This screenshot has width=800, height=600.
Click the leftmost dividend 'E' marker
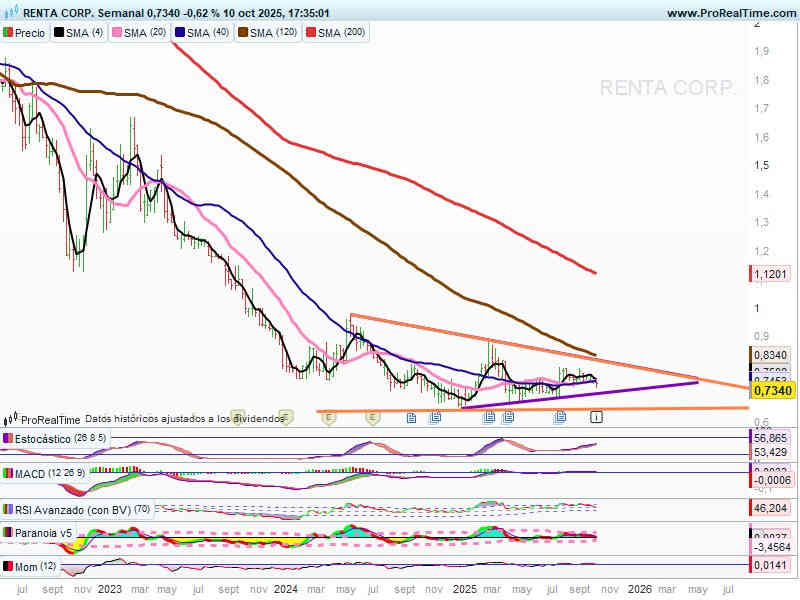click(237, 416)
